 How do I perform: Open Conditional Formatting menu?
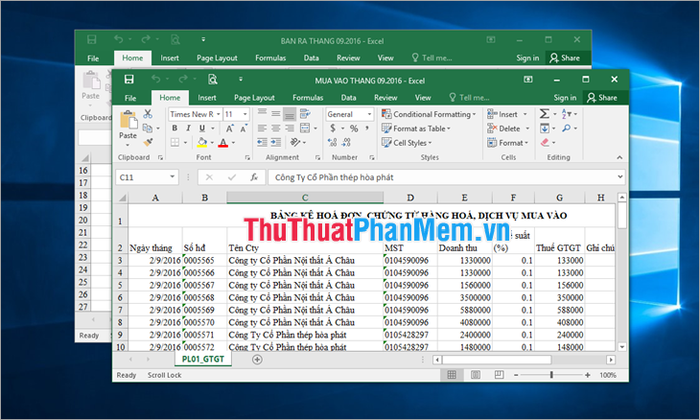[x=429, y=114]
